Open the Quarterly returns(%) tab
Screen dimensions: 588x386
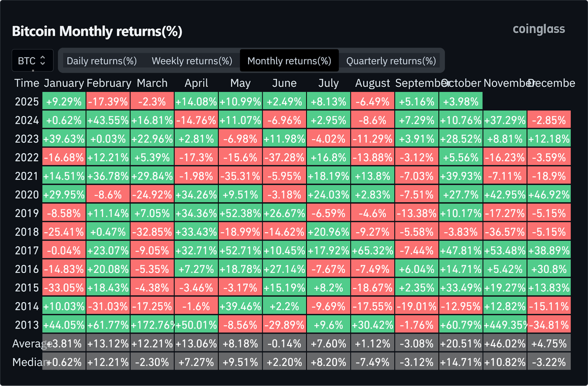pyautogui.click(x=391, y=61)
